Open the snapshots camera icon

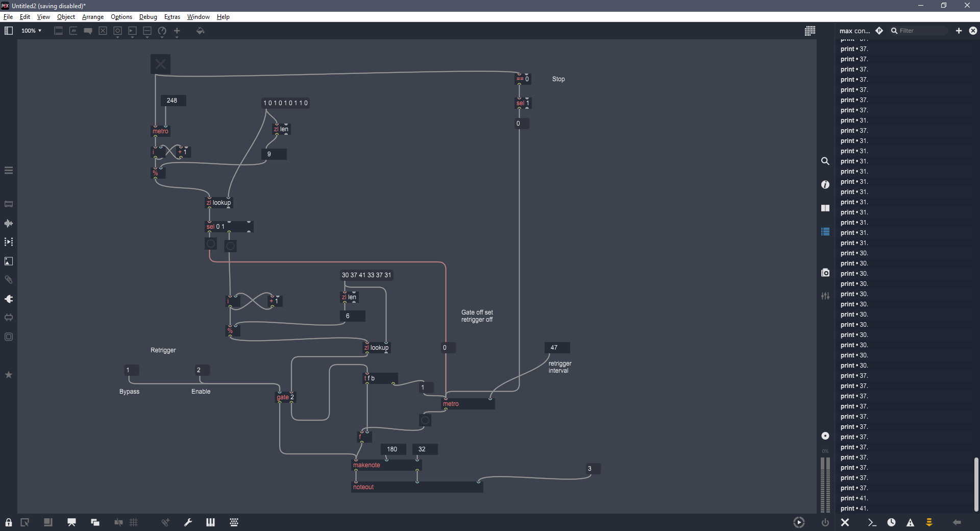click(825, 273)
